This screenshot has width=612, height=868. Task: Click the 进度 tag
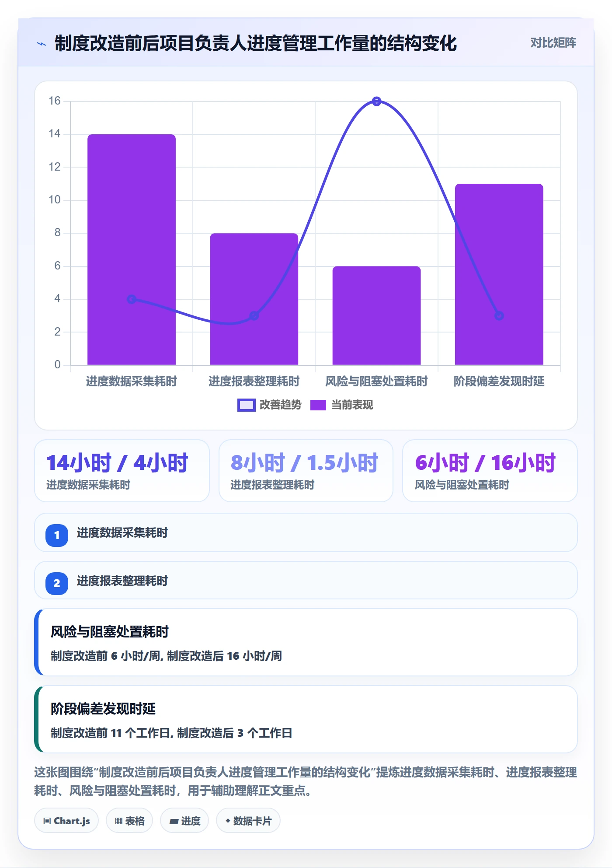(184, 821)
